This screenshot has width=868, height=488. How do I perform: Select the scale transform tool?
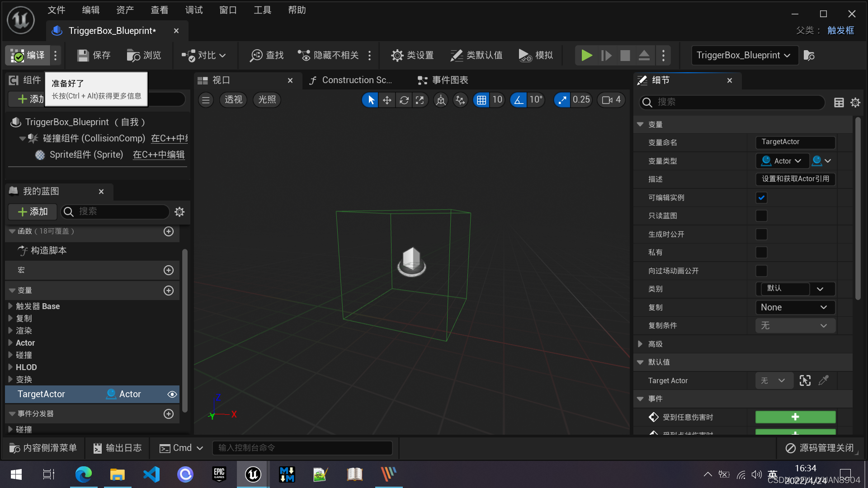(x=420, y=100)
